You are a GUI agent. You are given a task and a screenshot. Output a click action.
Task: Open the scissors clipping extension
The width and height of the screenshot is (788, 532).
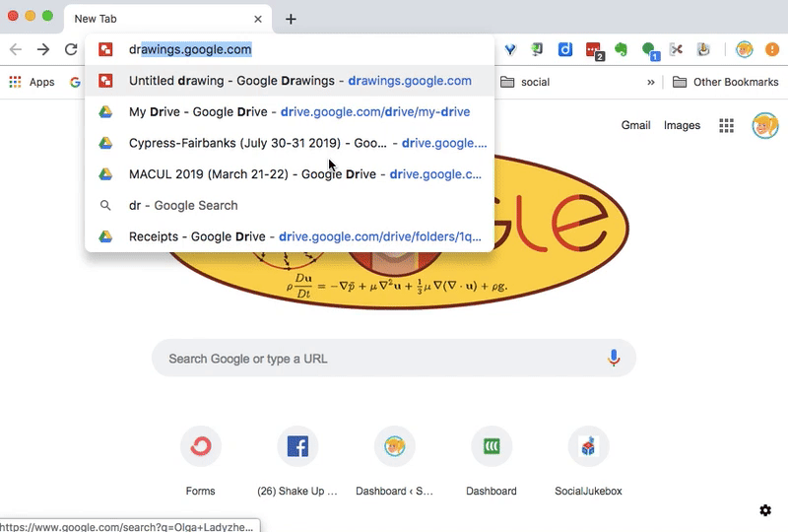[676, 49]
